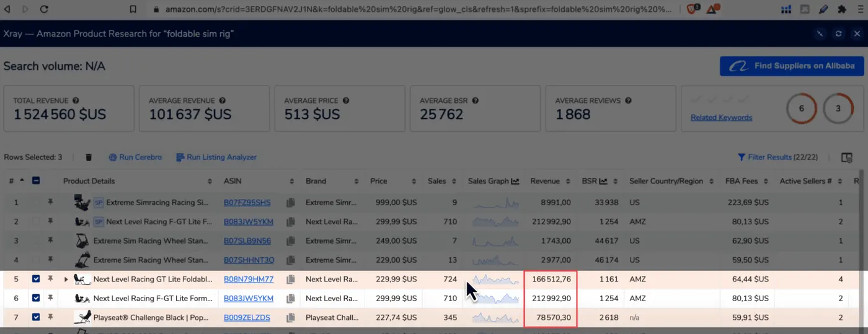This screenshot has height=334, width=868.
Task: Open sales graph sparkline for row 1
Action: click(495, 203)
